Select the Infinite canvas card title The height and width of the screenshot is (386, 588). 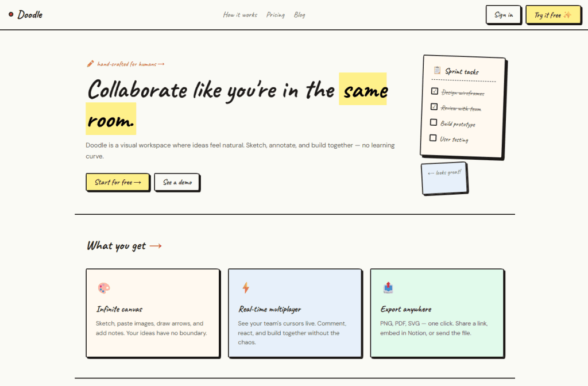[119, 309]
